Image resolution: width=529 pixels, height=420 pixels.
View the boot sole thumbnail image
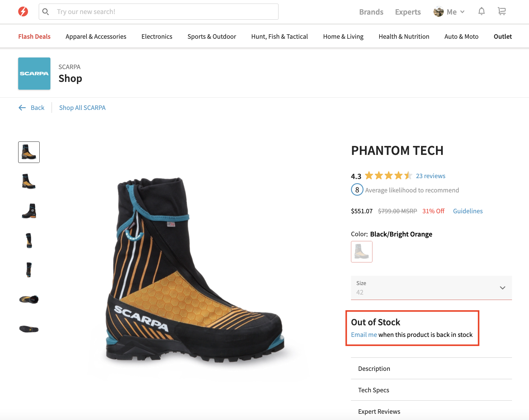click(x=29, y=329)
